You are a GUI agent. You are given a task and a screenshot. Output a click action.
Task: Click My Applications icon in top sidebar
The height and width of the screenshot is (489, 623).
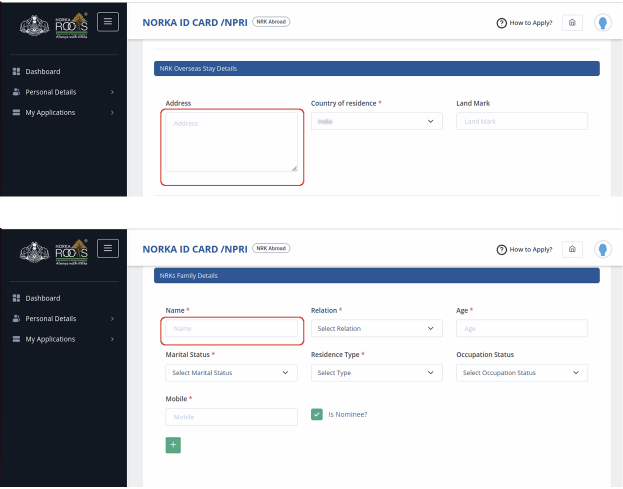click(16, 112)
